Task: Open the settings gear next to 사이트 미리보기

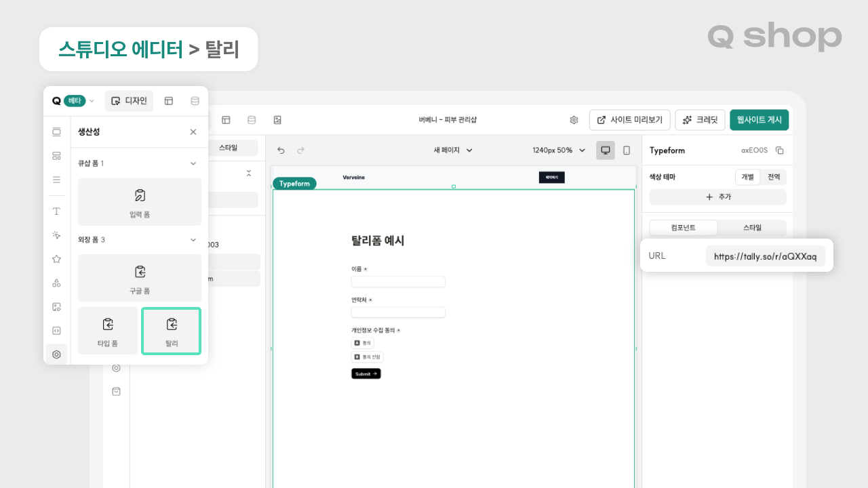Action: point(574,120)
